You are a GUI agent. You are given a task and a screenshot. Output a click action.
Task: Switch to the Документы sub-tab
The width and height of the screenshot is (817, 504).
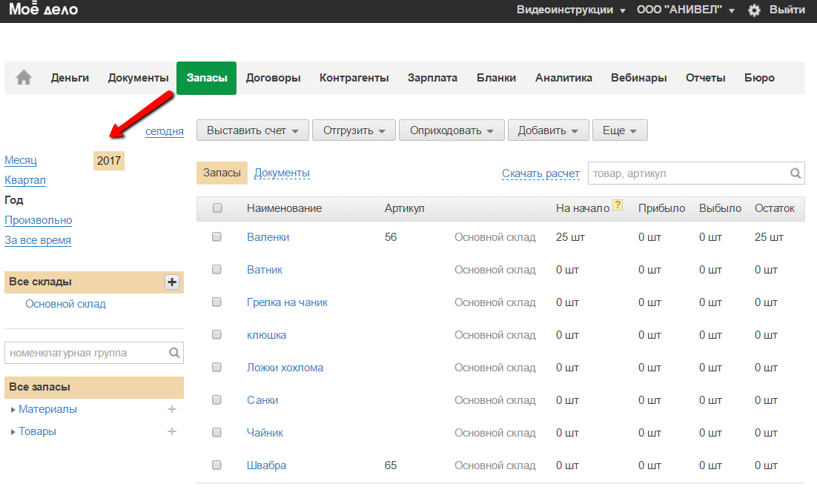[x=282, y=173]
